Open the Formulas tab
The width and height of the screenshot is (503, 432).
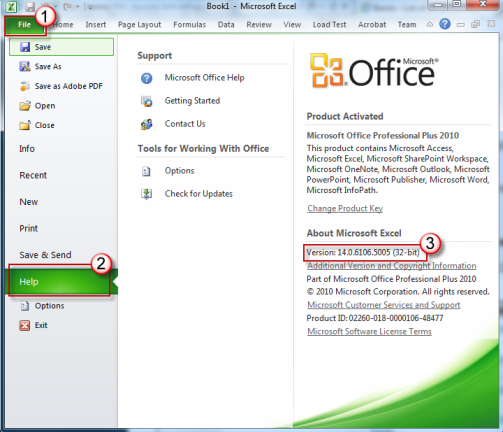pyautogui.click(x=189, y=25)
